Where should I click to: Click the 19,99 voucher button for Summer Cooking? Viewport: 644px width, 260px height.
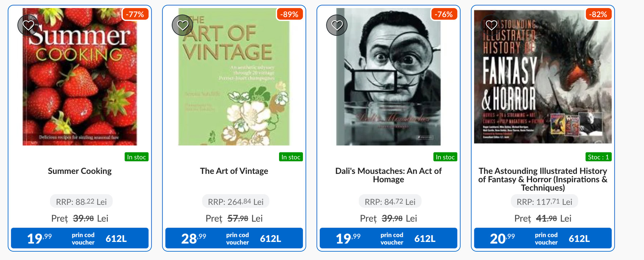[x=80, y=238]
